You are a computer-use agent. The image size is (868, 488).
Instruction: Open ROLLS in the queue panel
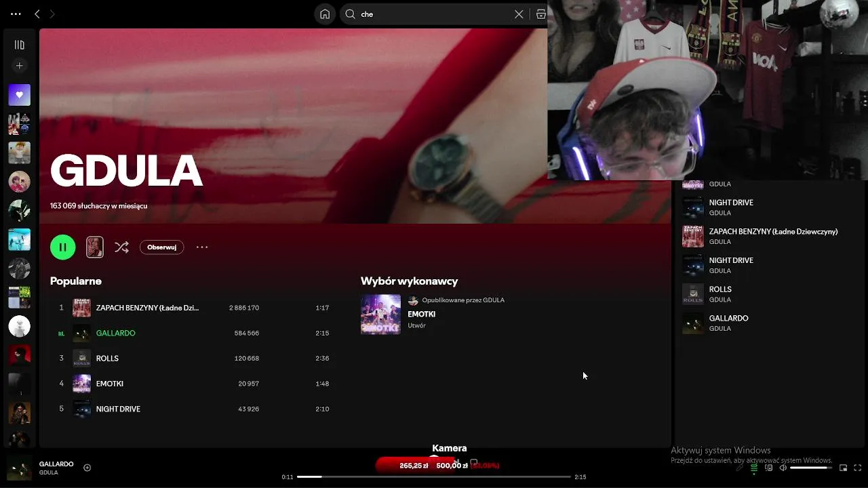[x=720, y=289]
